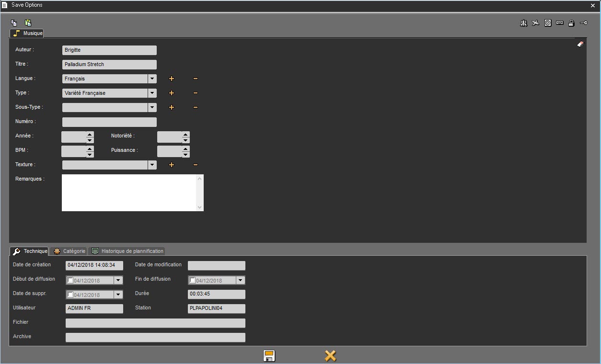Click the key icon

[x=583, y=23]
